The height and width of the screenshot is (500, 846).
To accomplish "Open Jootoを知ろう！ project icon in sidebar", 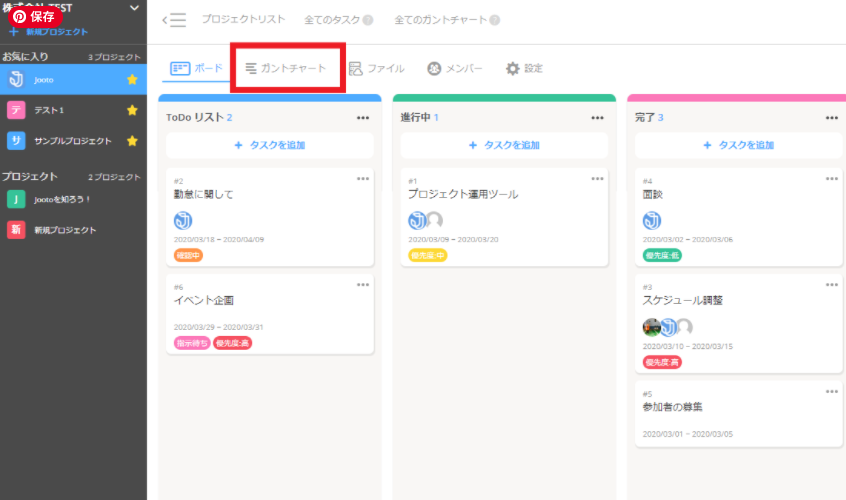I will coord(16,199).
